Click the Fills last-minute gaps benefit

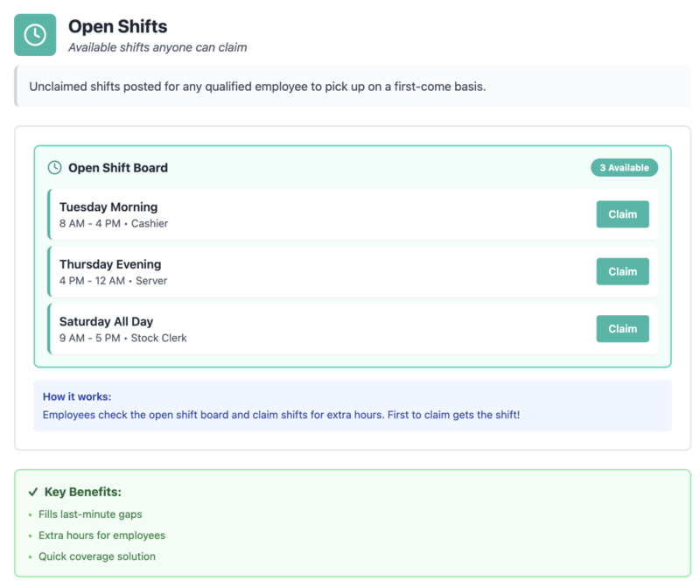(90, 514)
